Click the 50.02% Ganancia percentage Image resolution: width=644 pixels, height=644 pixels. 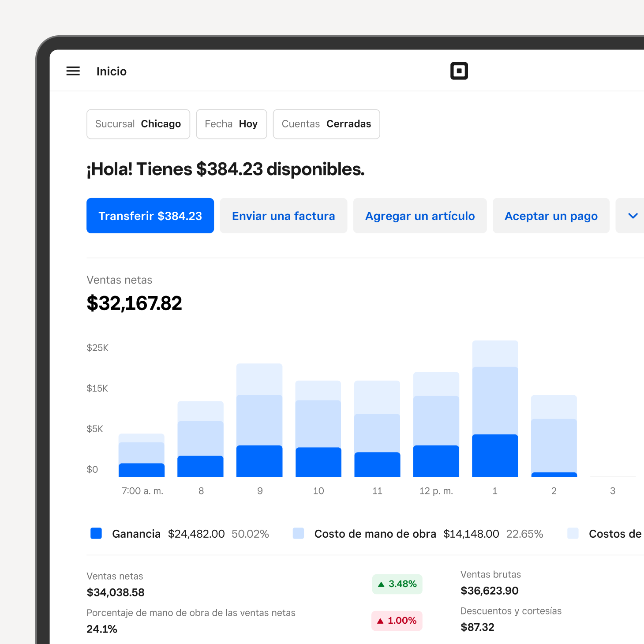click(x=250, y=534)
